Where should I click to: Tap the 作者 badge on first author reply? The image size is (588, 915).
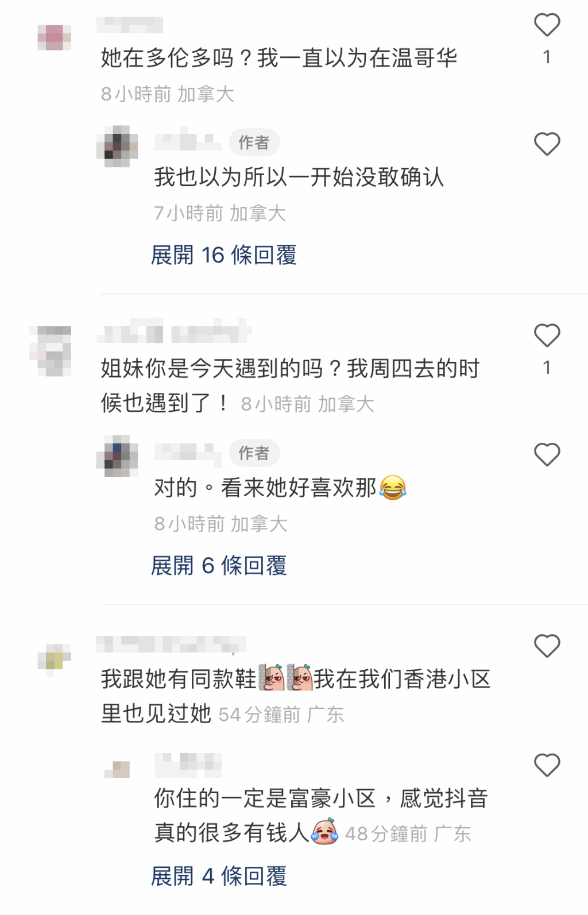click(x=254, y=142)
